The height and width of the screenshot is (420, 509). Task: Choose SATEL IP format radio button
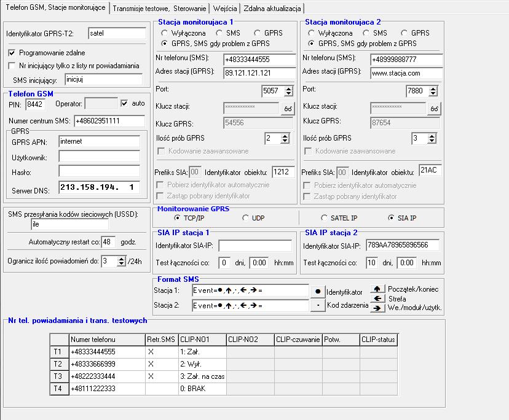pyautogui.click(x=324, y=218)
